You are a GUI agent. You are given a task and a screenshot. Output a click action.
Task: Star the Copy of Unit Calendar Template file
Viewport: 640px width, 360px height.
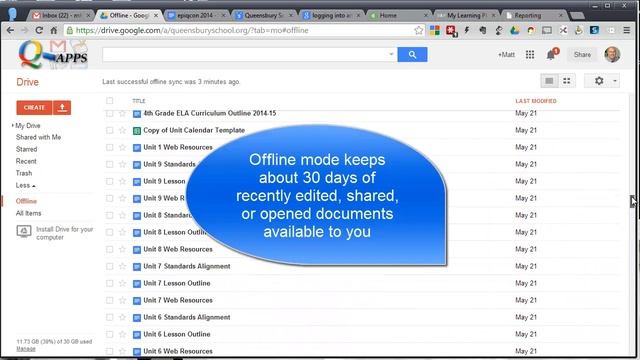[122, 130]
